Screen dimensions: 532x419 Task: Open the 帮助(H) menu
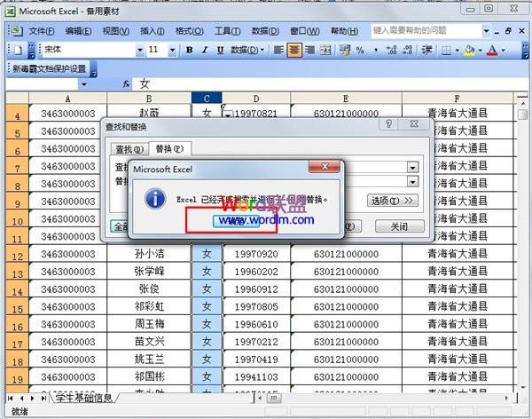(344, 31)
